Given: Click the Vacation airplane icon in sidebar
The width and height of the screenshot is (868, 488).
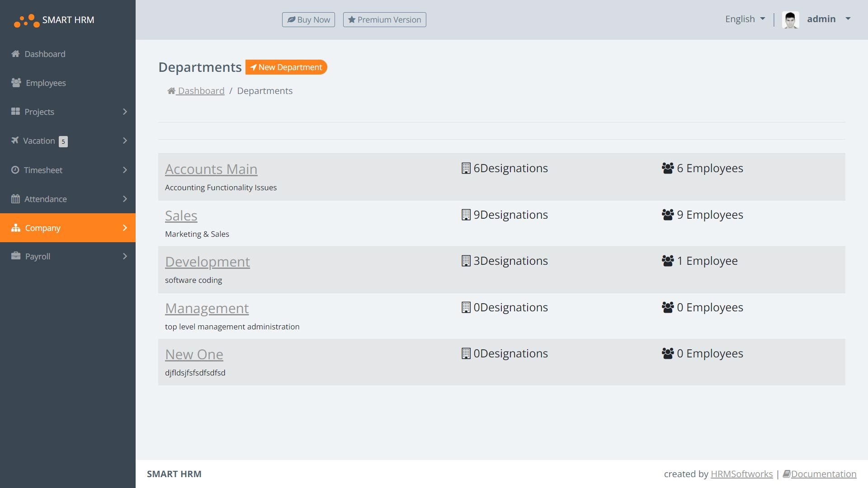Looking at the screenshot, I should (x=15, y=141).
